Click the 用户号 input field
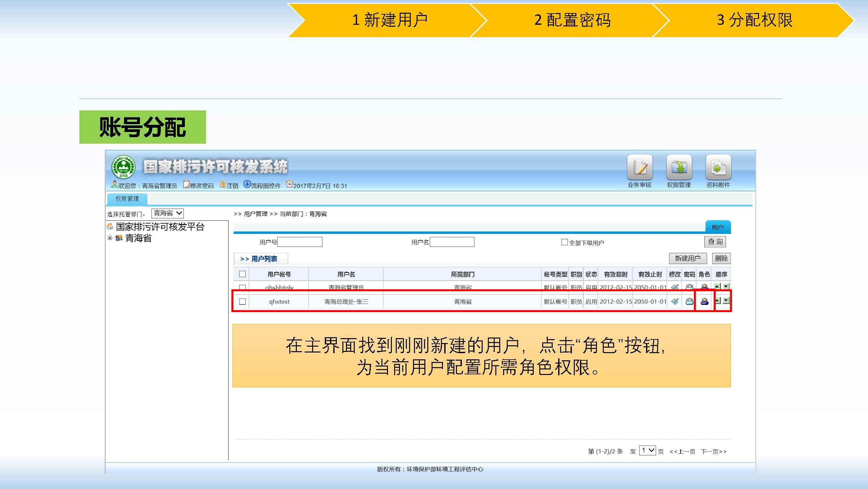The height and width of the screenshot is (489, 868). click(x=299, y=242)
